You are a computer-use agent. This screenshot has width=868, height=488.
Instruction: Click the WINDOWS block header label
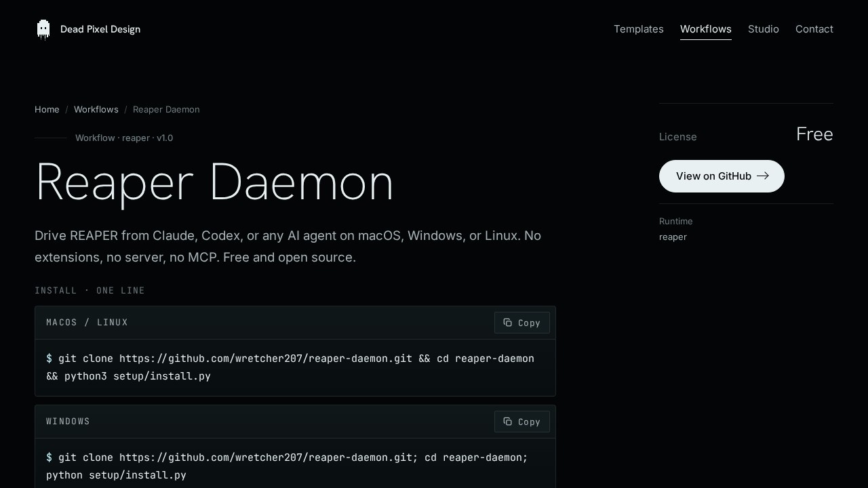pyautogui.click(x=68, y=422)
